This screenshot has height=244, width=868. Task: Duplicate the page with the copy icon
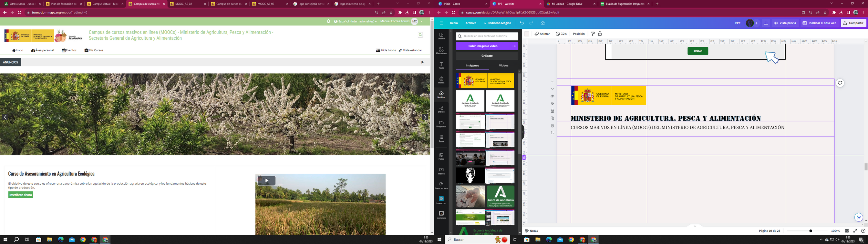pos(552,118)
